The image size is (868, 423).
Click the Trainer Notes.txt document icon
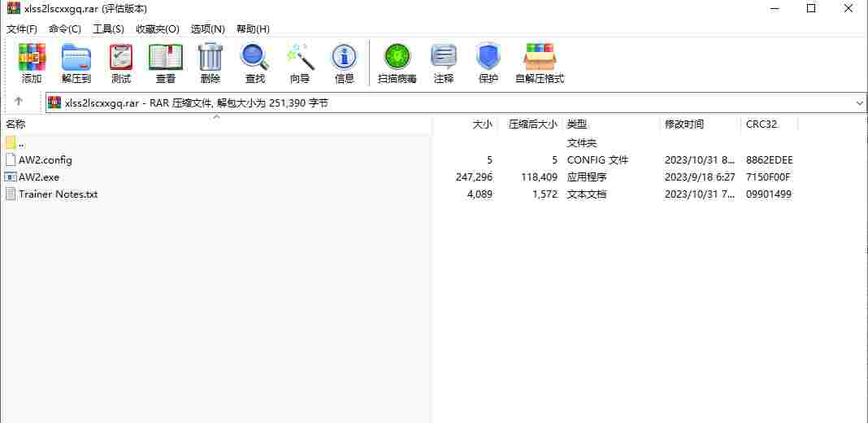(x=11, y=194)
